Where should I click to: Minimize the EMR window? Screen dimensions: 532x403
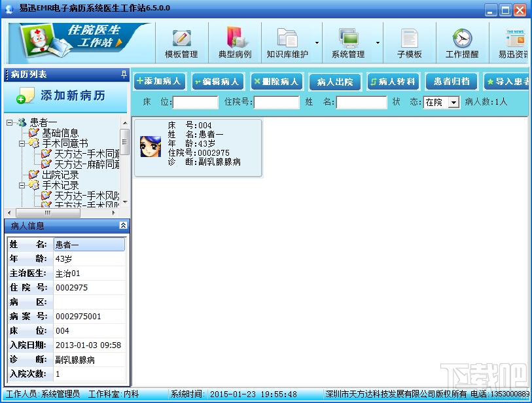490,10
